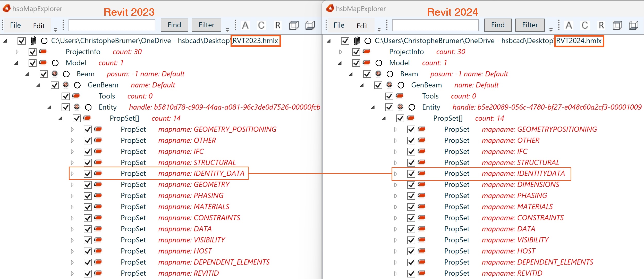Click the search input field in Revit 2024 window

click(x=435, y=25)
